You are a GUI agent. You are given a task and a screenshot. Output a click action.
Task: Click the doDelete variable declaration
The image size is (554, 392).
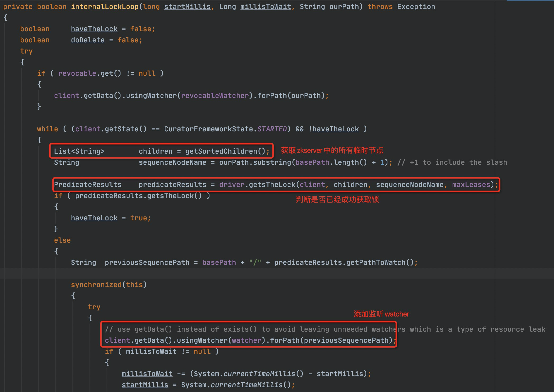88,40
